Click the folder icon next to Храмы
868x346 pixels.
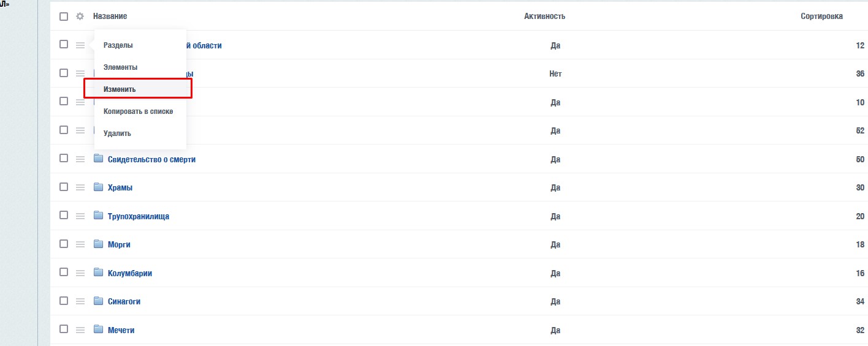point(99,187)
